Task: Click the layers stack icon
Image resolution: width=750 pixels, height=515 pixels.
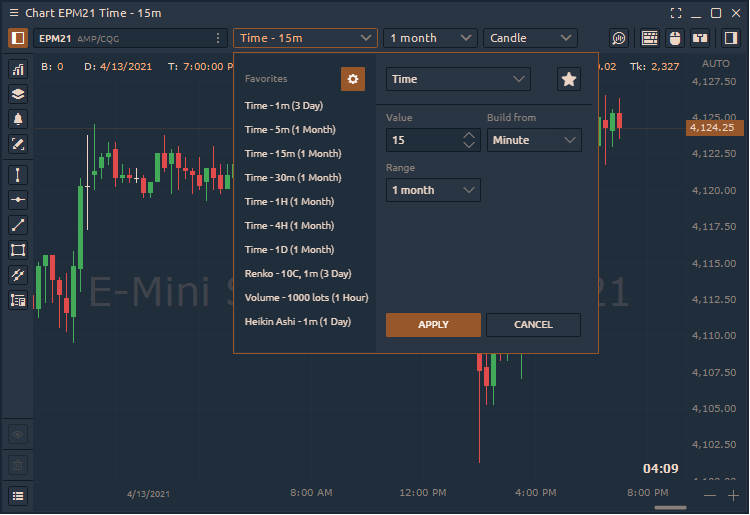Action: 18,94
